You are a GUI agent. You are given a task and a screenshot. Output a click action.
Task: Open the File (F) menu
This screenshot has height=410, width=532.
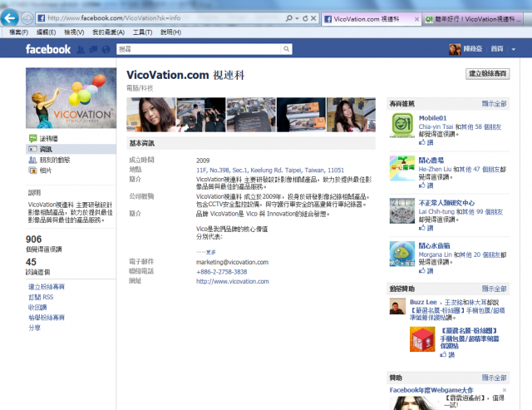click(18, 32)
